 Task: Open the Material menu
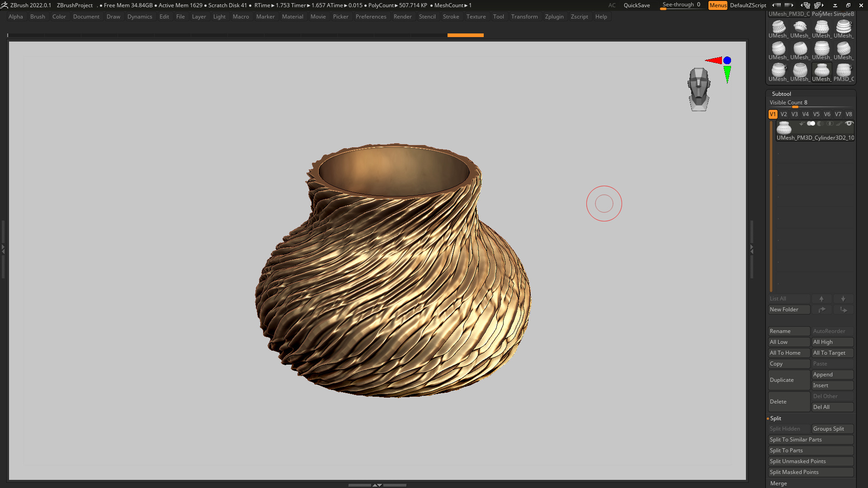[292, 17]
